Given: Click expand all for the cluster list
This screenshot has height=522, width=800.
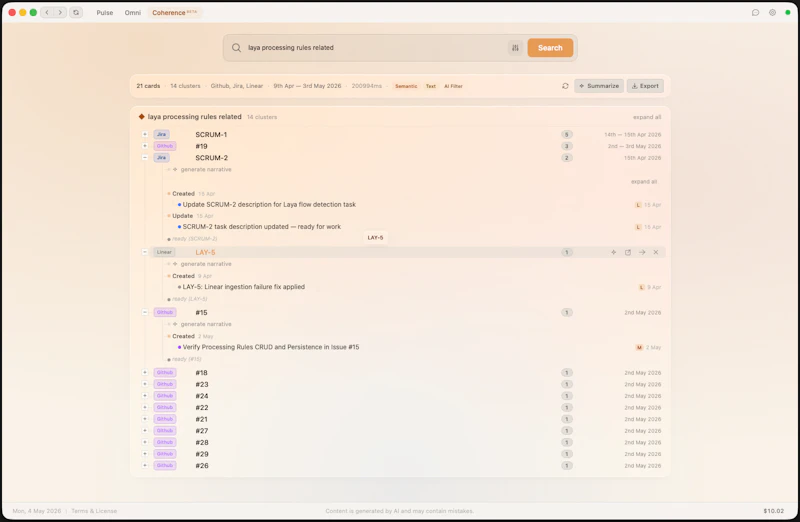Looking at the screenshot, I should pyautogui.click(x=647, y=117).
